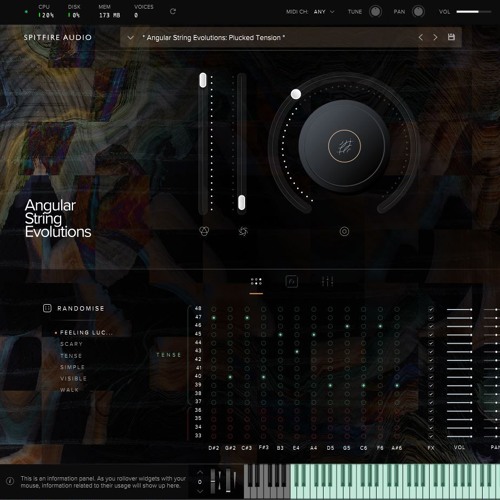Select the SCARY randomise option
This screenshot has height=500, width=500.
point(71,344)
